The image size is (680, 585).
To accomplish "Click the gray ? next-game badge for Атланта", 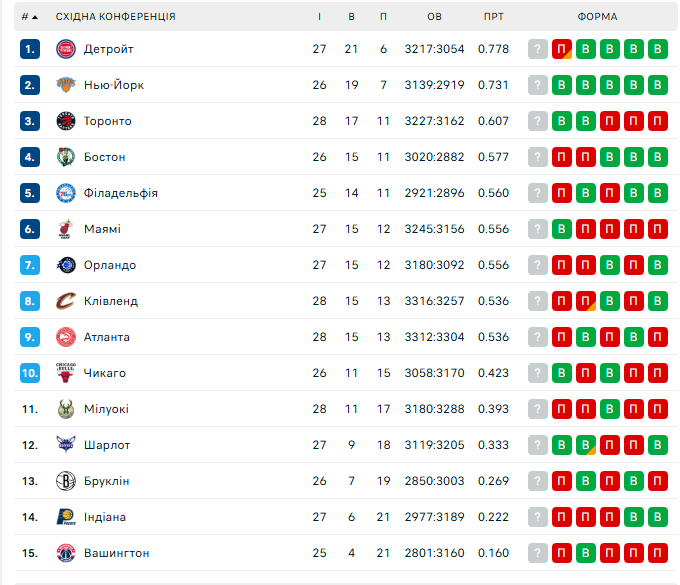I will pyautogui.click(x=538, y=337).
